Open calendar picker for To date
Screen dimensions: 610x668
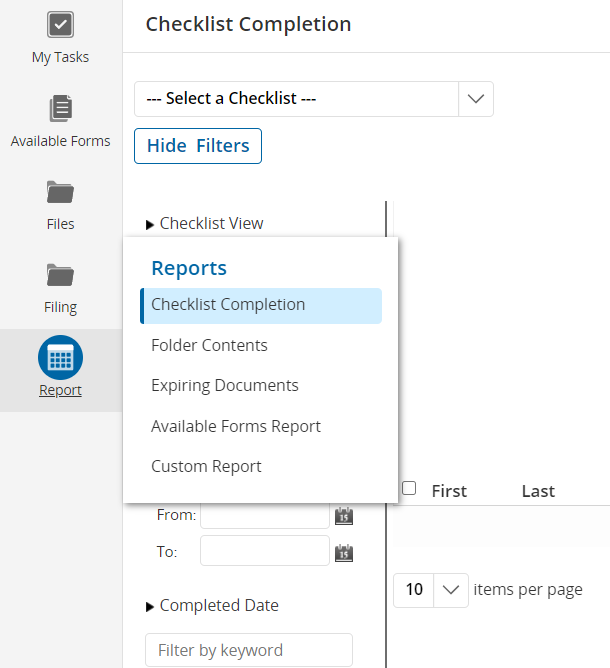(x=343, y=552)
